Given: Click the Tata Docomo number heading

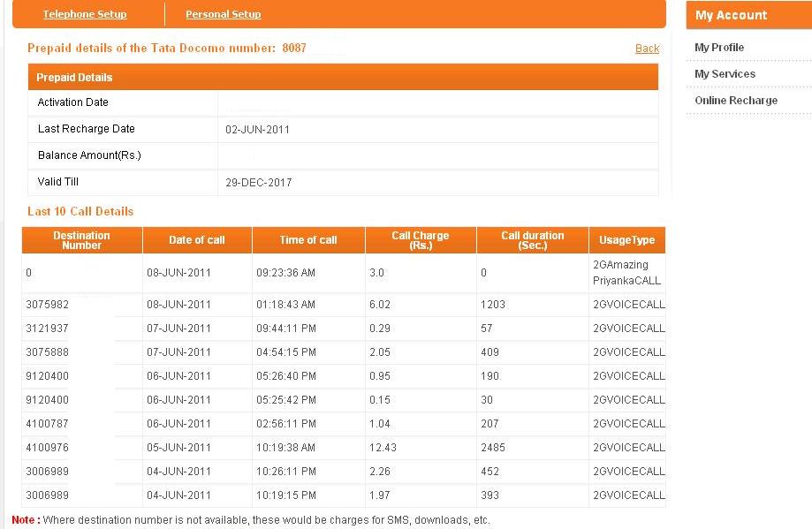Looking at the screenshot, I should (167, 49).
